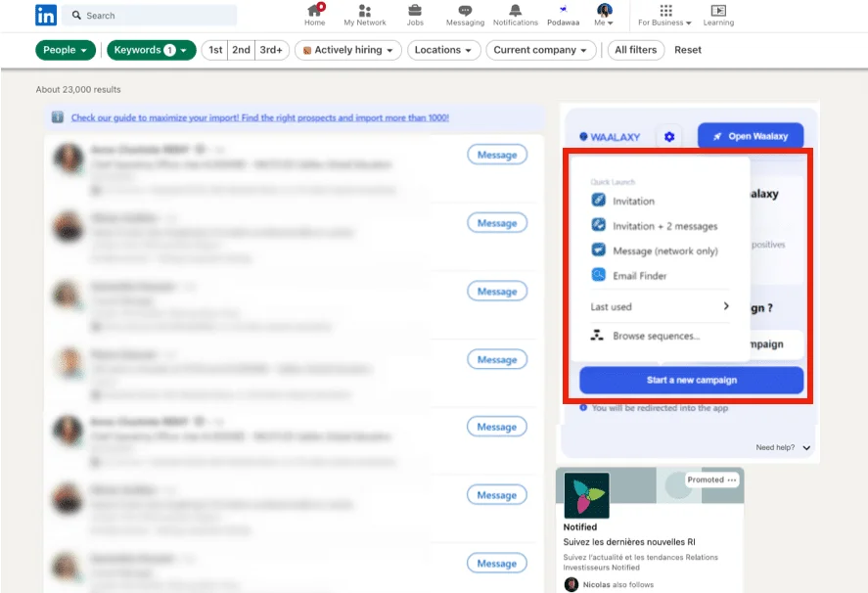
Task: Click the WAALAXY logo
Action: [x=610, y=137]
